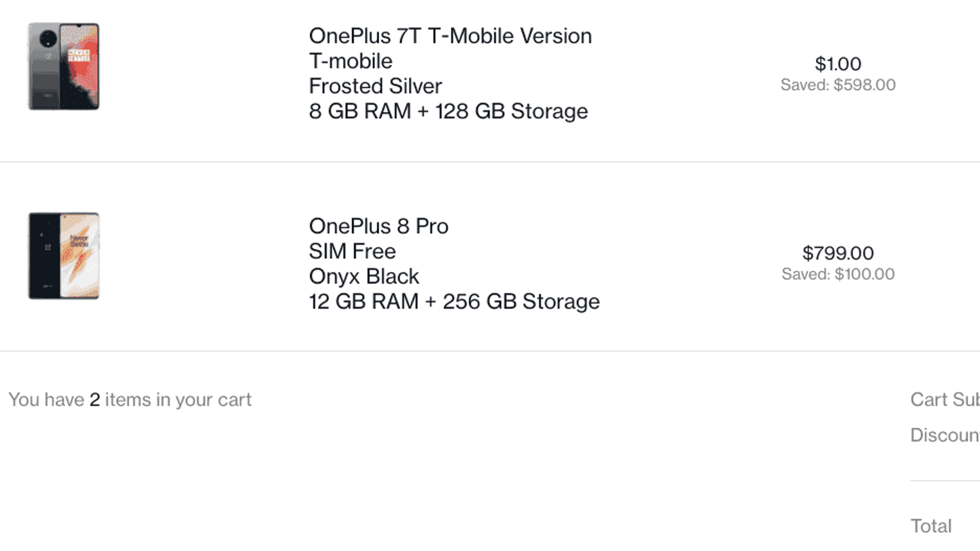Click the Discount label
980x551 pixels.
pos(944,435)
